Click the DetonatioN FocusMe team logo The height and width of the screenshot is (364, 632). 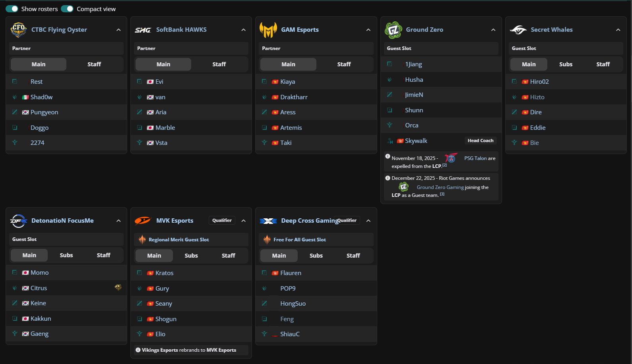tap(19, 221)
